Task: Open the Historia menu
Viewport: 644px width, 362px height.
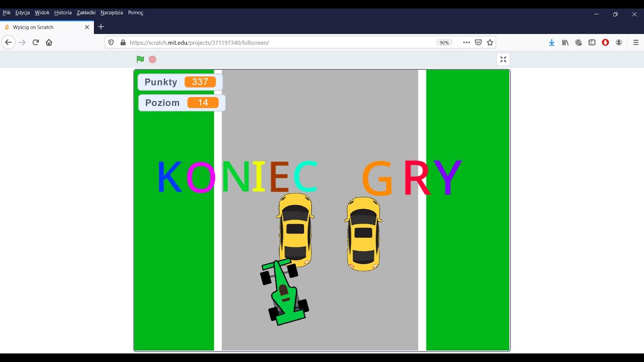Action: tap(63, 13)
